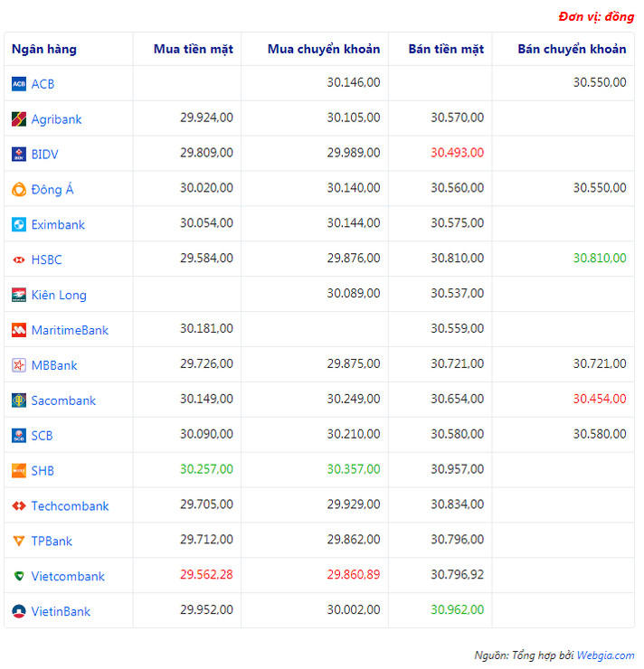This screenshot has height=669, width=644.
Task: Go to the VietinBank name link
Action: point(61,612)
